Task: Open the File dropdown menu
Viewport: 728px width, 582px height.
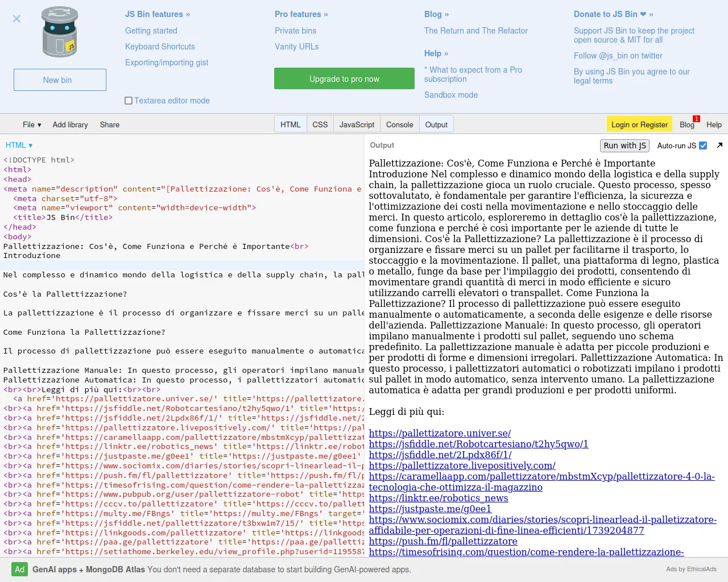Action: (x=32, y=124)
